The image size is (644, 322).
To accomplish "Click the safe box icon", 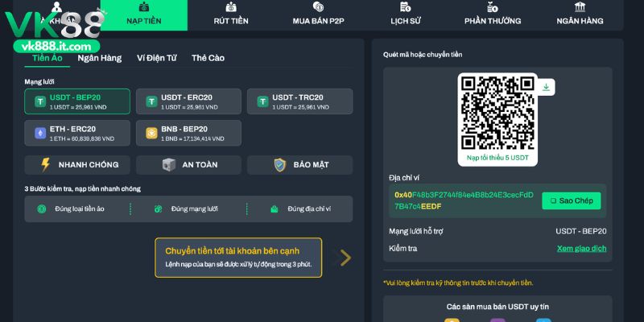I will [169, 165].
